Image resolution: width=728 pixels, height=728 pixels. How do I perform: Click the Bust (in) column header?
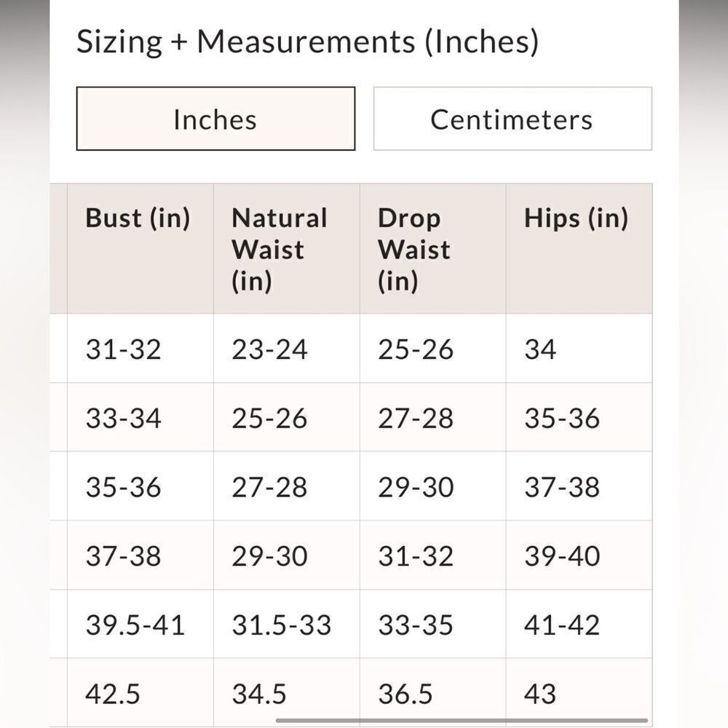[x=138, y=218]
